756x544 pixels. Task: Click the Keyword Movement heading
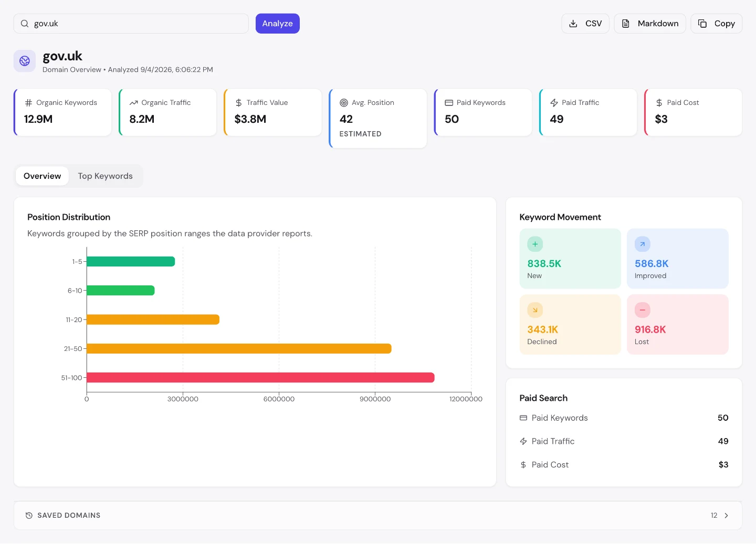[560, 217]
